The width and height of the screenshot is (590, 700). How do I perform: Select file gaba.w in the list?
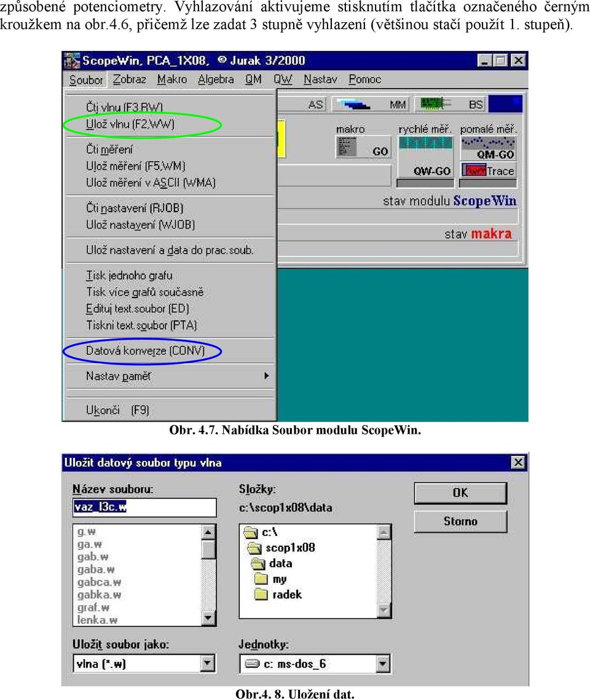pyautogui.click(x=96, y=569)
